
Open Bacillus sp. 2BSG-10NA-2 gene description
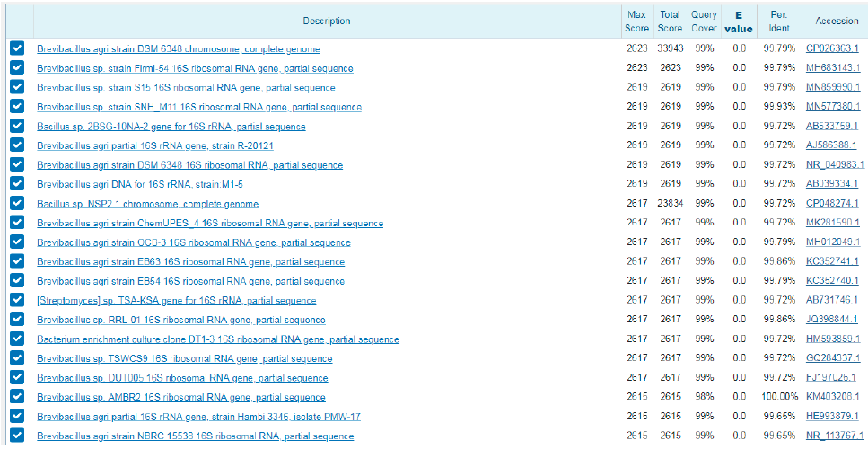(171, 127)
